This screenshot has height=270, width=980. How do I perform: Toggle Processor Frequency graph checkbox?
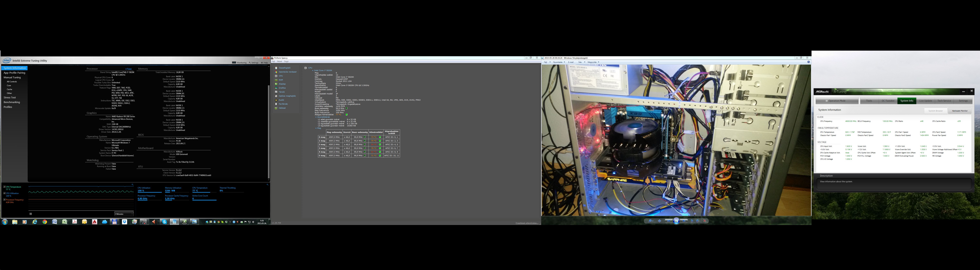[x=5, y=200]
